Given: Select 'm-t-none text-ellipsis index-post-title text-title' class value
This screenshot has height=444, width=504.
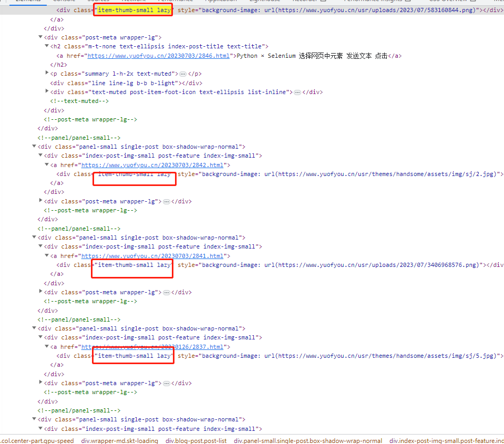Looking at the screenshot, I should [x=176, y=47].
